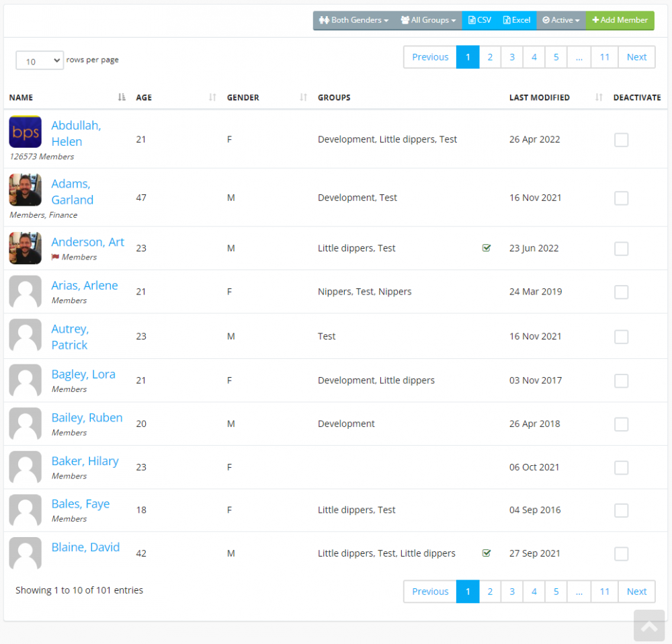The height and width of the screenshot is (644, 672).
Task: Open the Both Genders filter dropdown
Action: tap(354, 20)
